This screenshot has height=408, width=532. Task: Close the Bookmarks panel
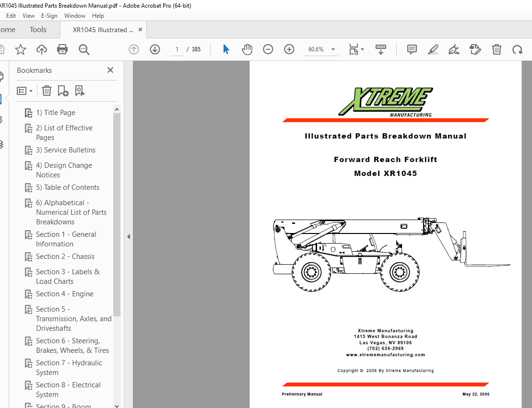point(110,70)
